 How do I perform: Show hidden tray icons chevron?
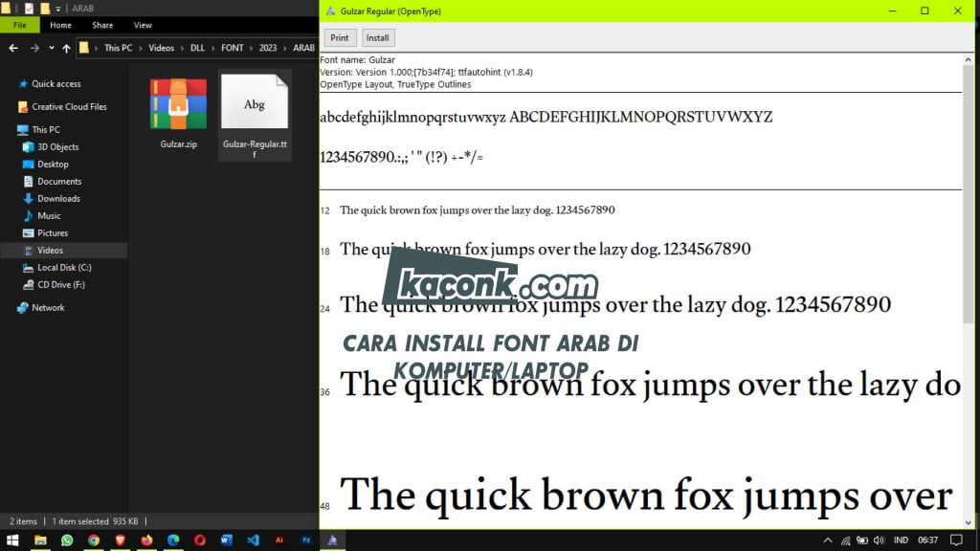pyautogui.click(x=828, y=540)
